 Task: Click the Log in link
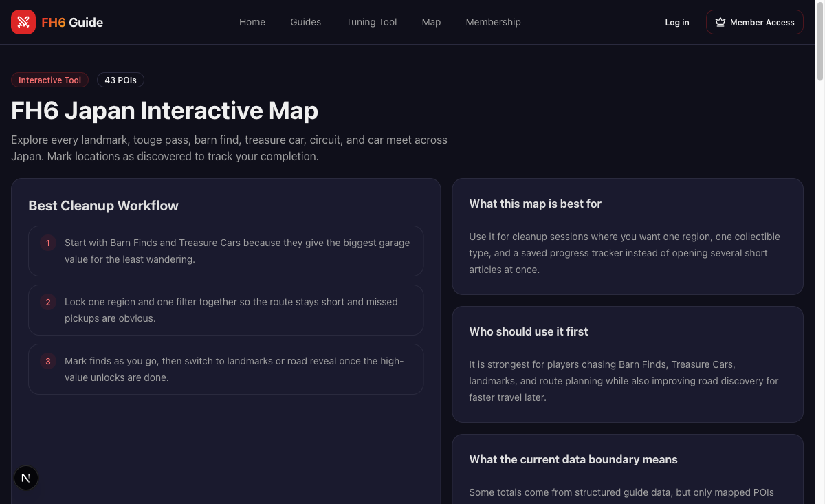(677, 22)
